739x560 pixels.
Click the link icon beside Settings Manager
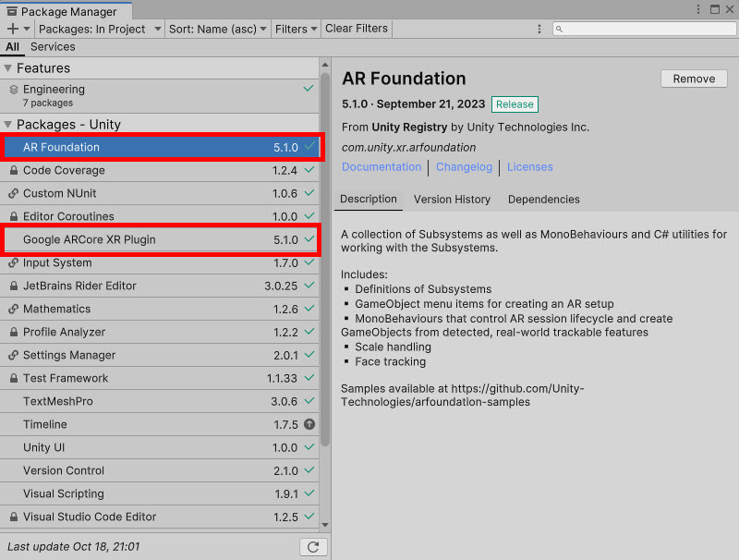click(x=14, y=355)
